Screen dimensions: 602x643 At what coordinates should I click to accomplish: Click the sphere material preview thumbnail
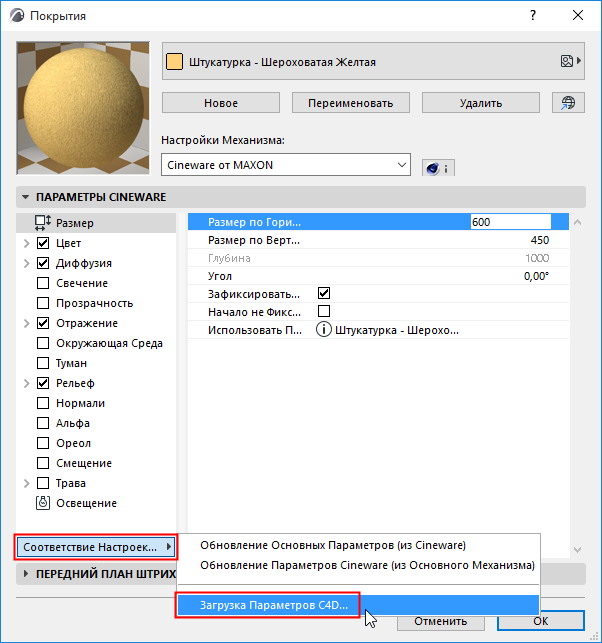click(x=83, y=108)
